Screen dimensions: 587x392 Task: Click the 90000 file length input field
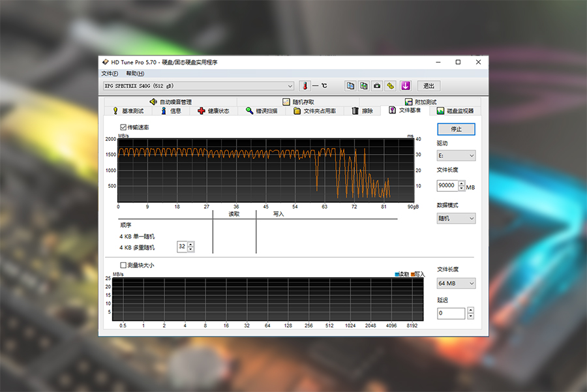point(447,186)
